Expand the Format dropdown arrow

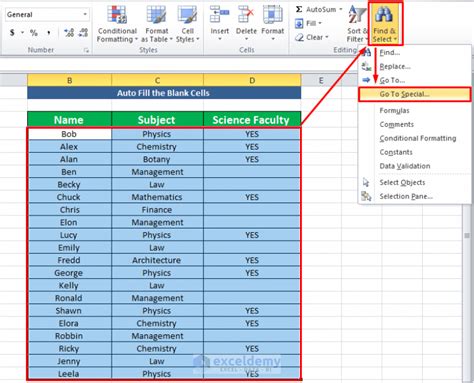pos(273,39)
